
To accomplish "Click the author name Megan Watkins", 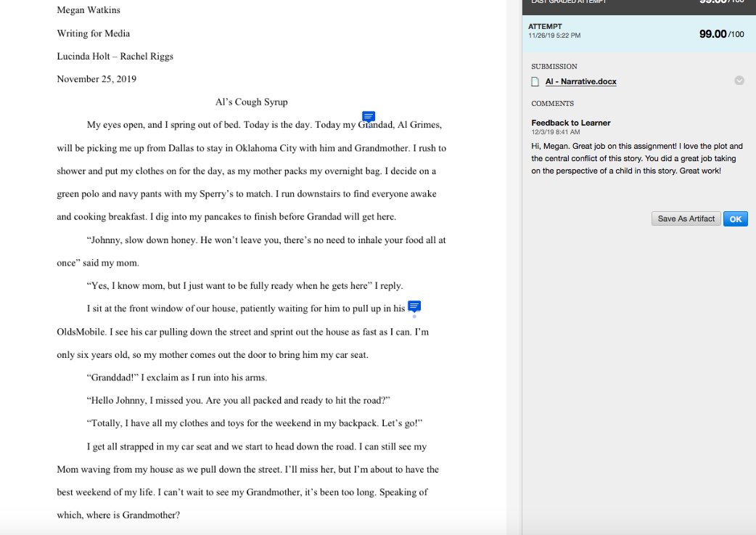I will (89, 10).
